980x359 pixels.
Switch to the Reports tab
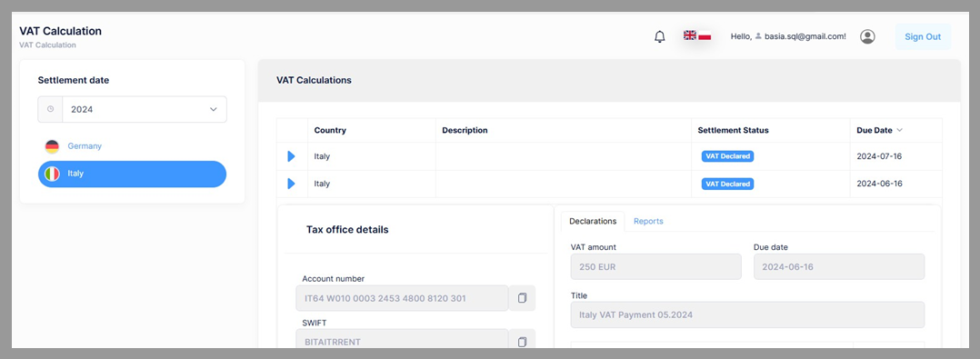tap(648, 221)
